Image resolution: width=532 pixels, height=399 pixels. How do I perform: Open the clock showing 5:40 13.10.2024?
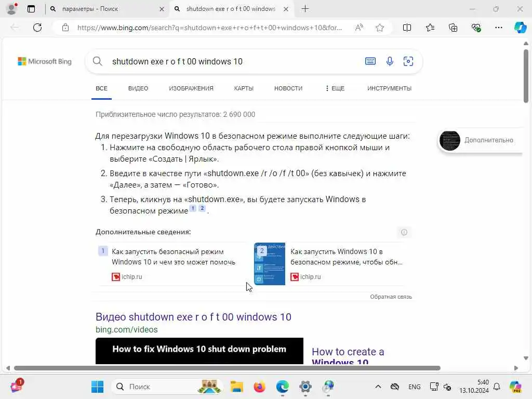point(474,387)
